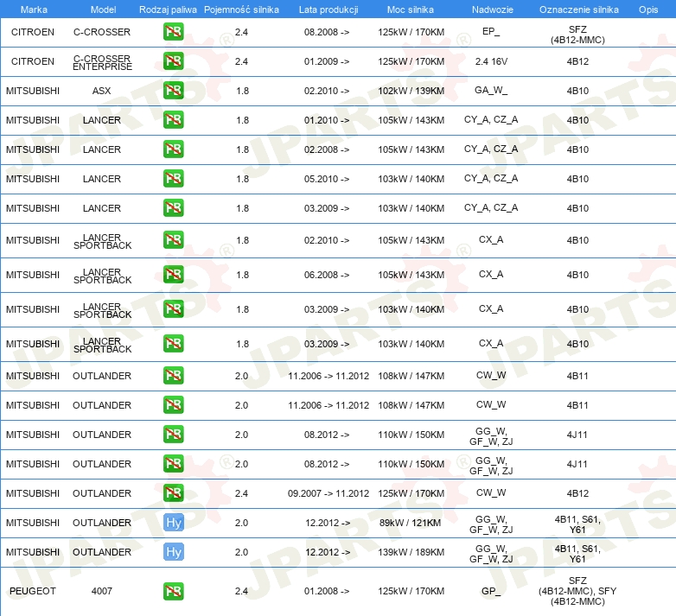Screen dimensions: 676x616
Task: Click the SFZ, SFY engine code in the Peugeot row
Action: (577, 591)
